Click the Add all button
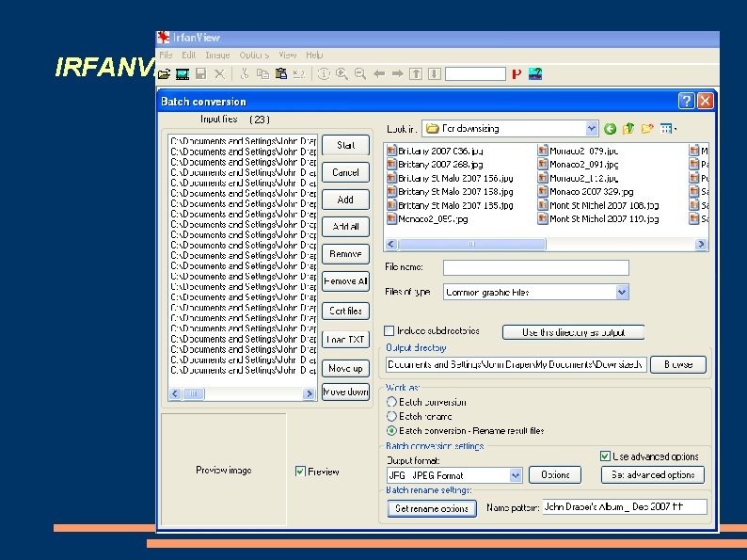This screenshot has width=747, height=560. (346, 227)
